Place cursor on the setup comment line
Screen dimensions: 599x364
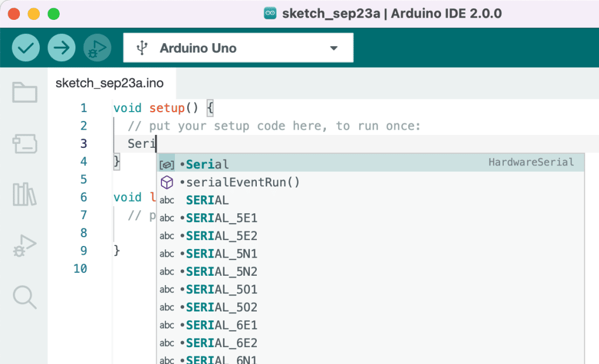[x=274, y=126]
